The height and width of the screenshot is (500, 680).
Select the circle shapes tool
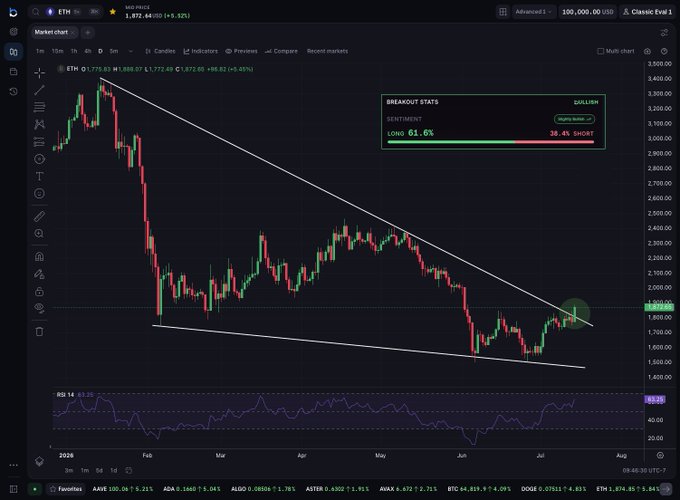[39, 159]
